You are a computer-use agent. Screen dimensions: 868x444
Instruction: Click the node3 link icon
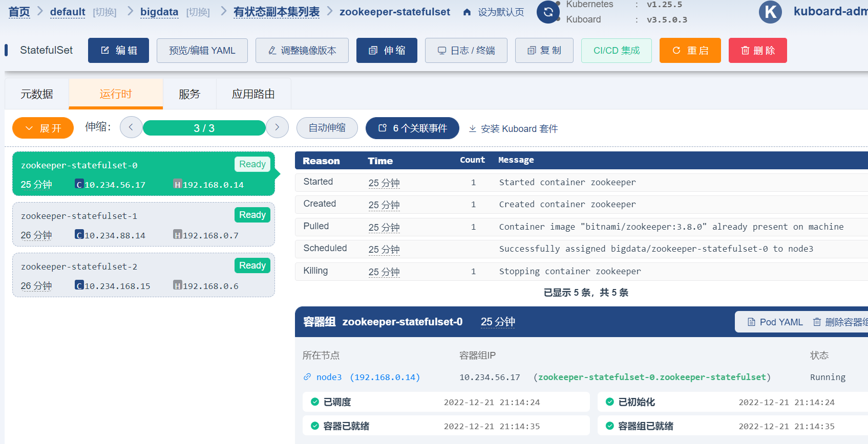[307, 377]
